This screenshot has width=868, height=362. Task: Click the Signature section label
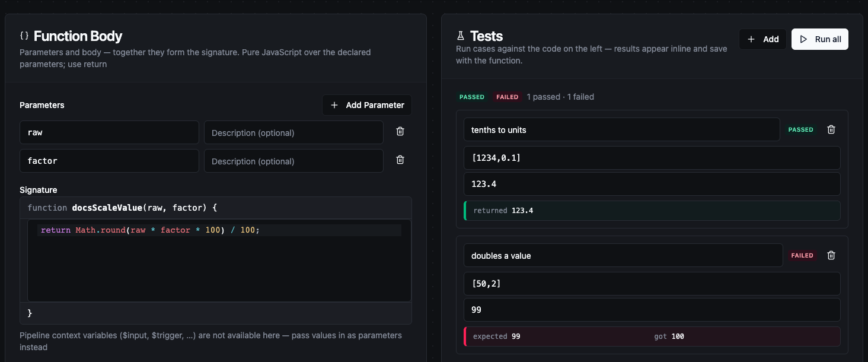(39, 190)
